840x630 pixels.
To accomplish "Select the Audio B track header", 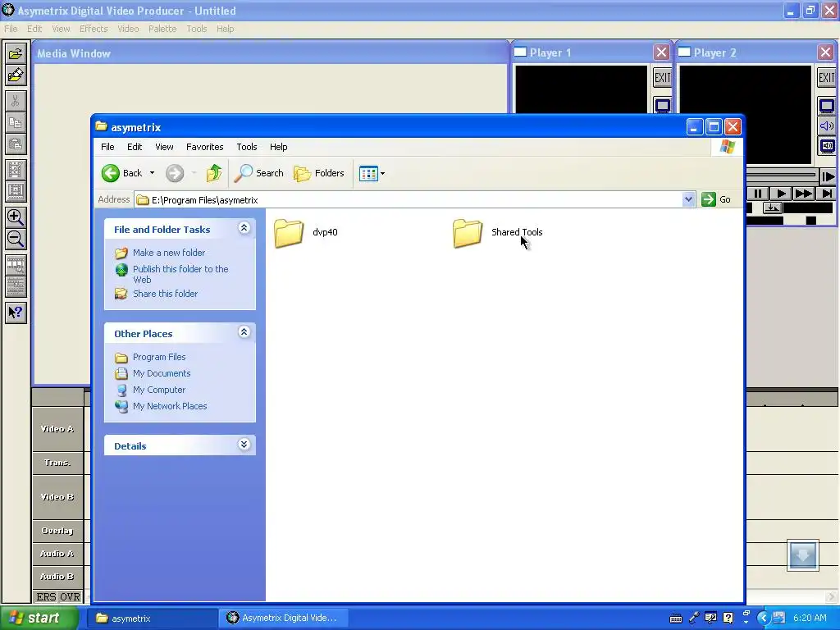I will (x=58, y=577).
